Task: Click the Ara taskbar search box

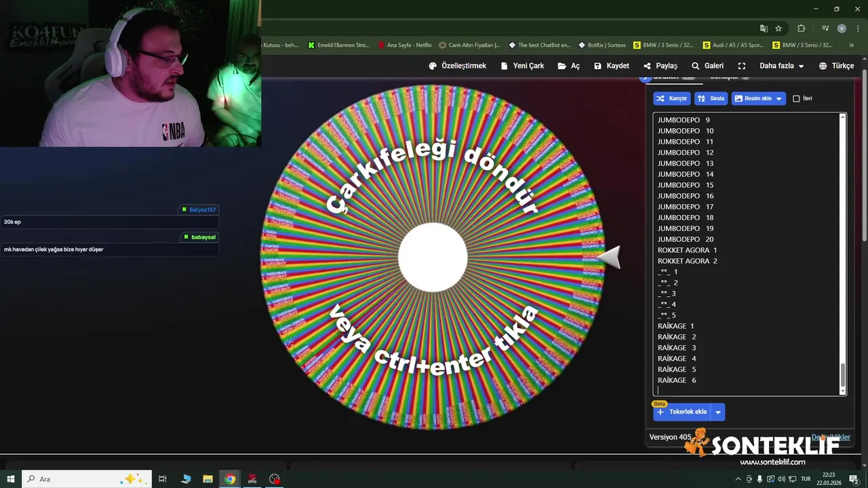Action: 87,479
